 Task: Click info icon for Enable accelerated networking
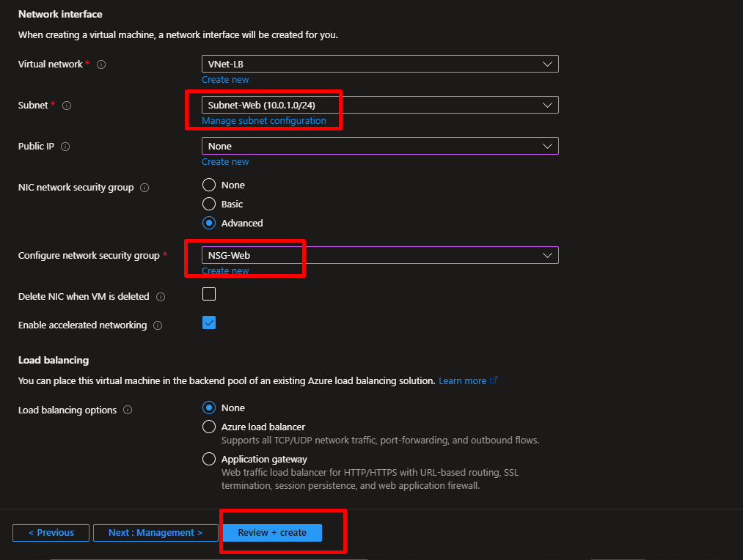pyautogui.click(x=158, y=325)
